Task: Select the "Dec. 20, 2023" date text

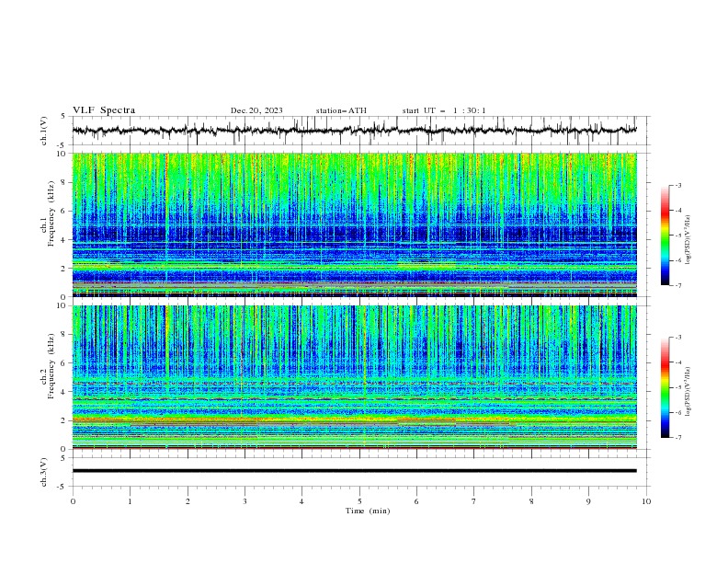Action: [x=256, y=110]
